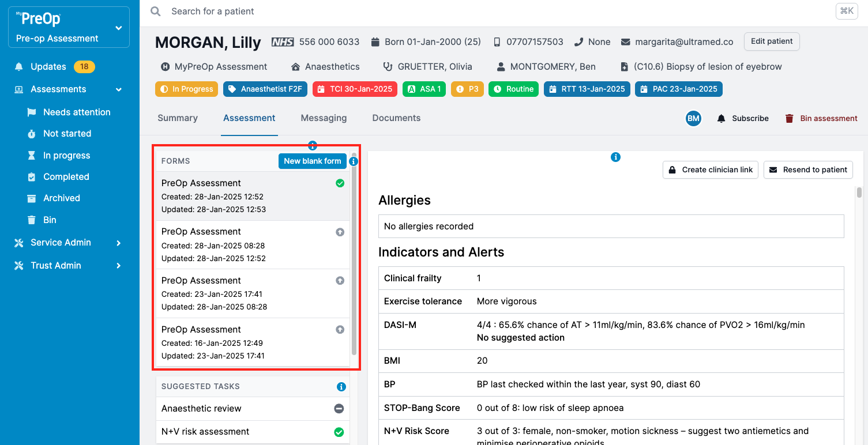This screenshot has height=445, width=868.
Task: Click the Edit patient button
Action: click(772, 42)
